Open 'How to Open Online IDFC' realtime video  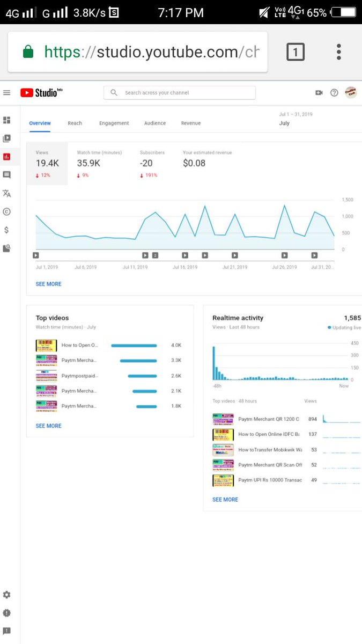tap(269, 434)
